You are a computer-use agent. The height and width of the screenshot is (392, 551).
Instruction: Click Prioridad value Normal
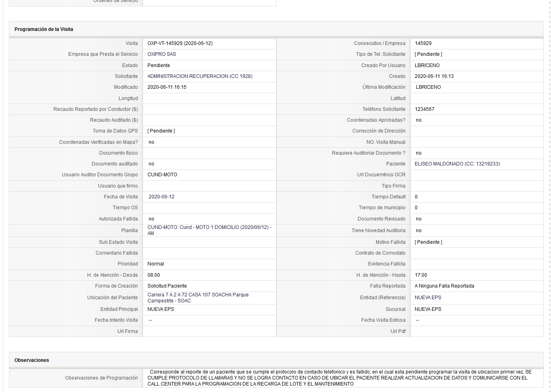pos(156,264)
